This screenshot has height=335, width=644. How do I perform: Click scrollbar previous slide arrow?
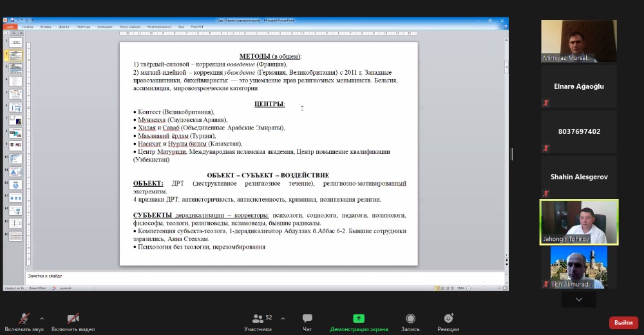506,260
